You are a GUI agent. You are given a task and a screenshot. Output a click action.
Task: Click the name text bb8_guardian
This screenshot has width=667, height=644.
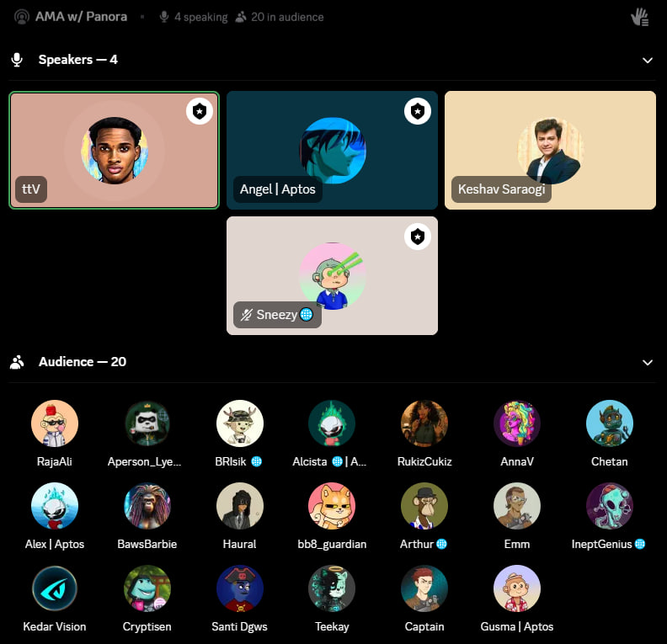(x=332, y=544)
